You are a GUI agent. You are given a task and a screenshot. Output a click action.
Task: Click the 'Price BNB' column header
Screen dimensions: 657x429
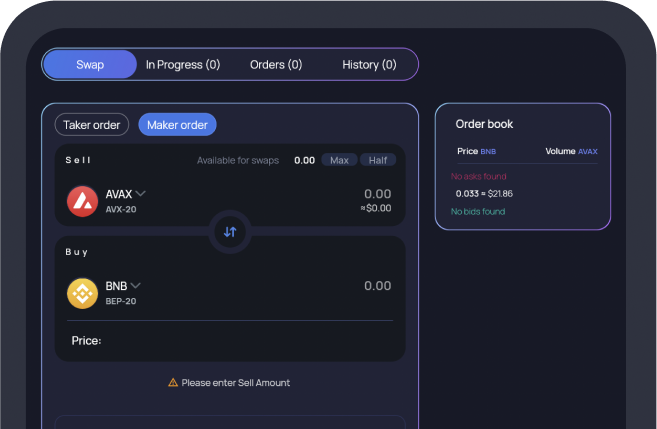[x=476, y=151]
